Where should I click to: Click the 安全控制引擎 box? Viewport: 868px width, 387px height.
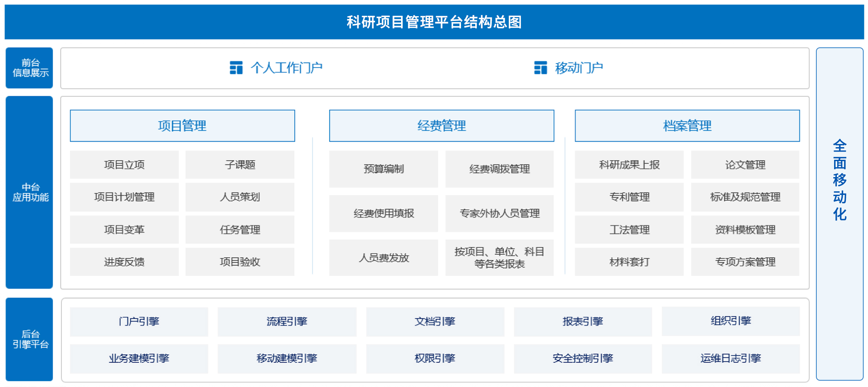point(582,358)
